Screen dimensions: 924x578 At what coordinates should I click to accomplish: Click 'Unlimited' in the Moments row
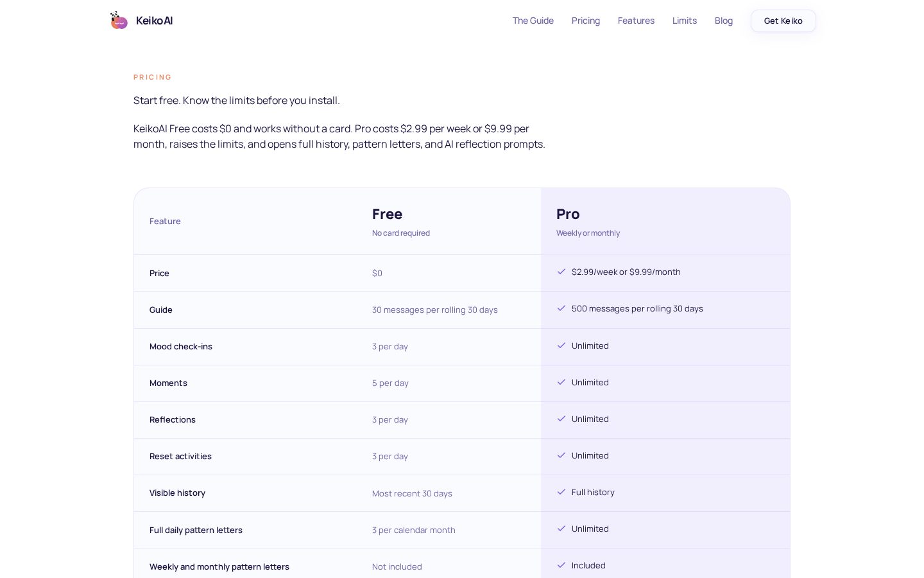(x=590, y=382)
